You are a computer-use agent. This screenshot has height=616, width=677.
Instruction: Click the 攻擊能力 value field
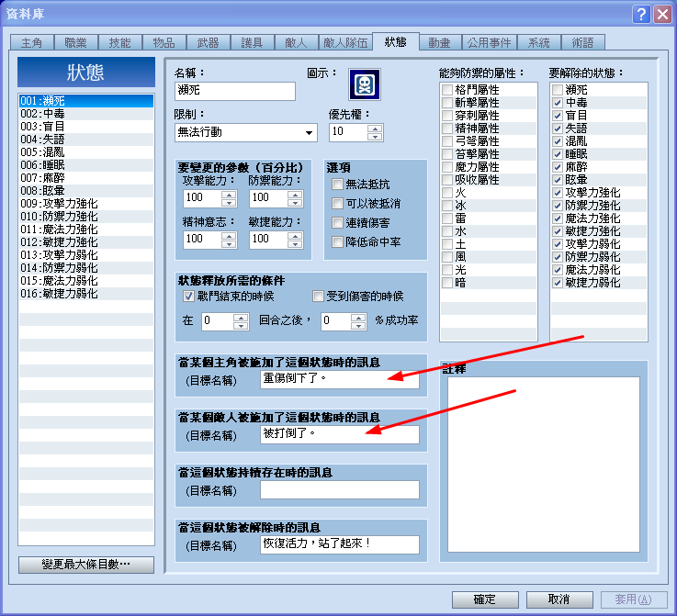(202, 198)
